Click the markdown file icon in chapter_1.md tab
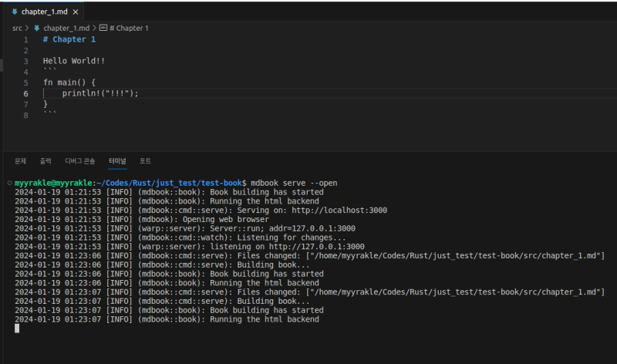Screen dimensions: 617x364 15,12
